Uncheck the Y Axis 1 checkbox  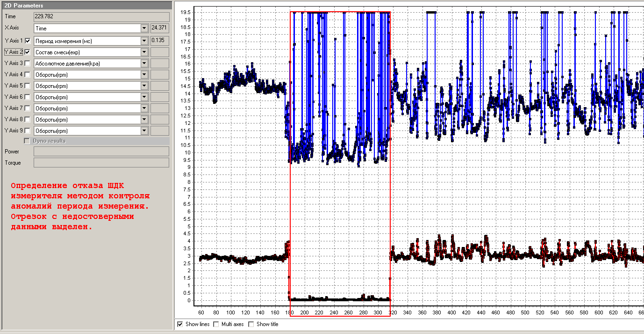[27, 41]
